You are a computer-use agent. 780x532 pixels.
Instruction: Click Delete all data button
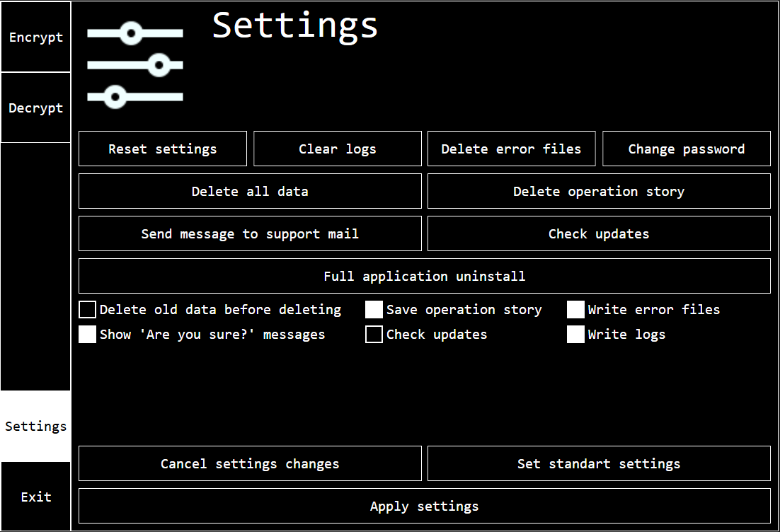250,191
